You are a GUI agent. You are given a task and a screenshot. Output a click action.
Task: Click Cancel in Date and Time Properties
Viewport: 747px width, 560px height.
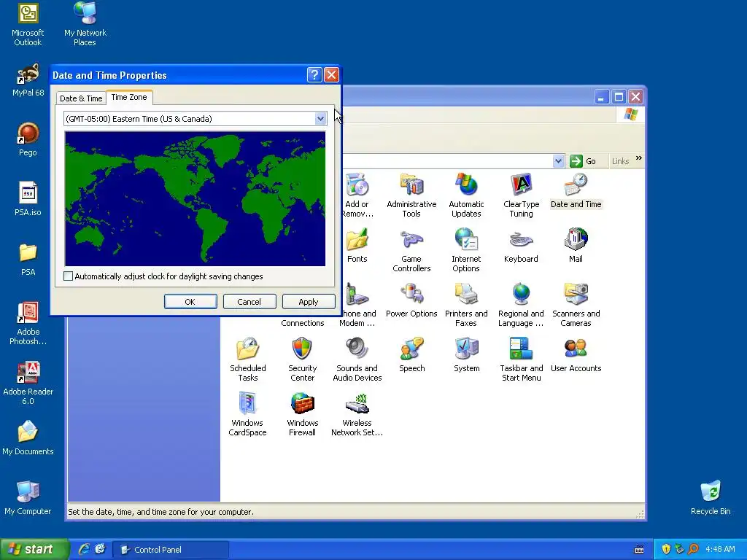(249, 302)
